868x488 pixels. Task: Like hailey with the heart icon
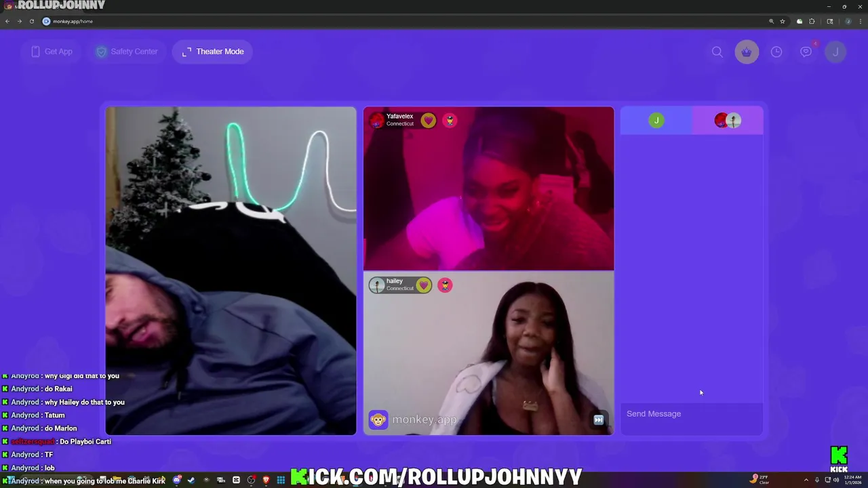(x=423, y=285)
